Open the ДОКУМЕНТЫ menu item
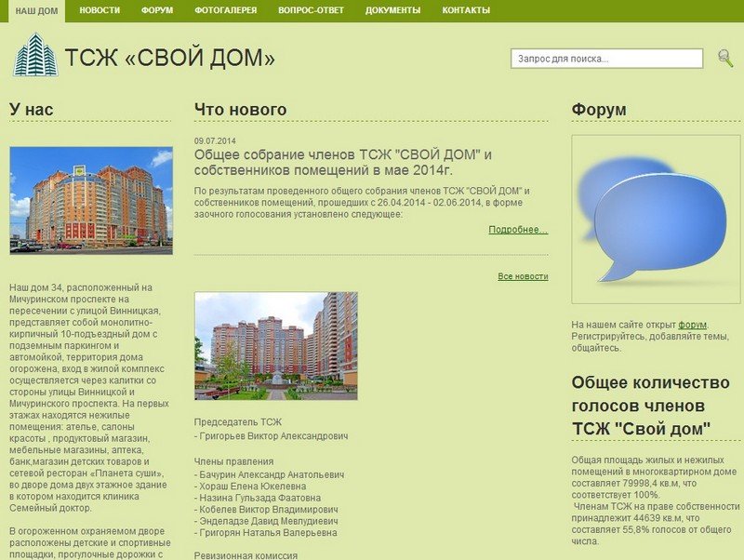This screenshot has height=560, width=744. [392, 10]
